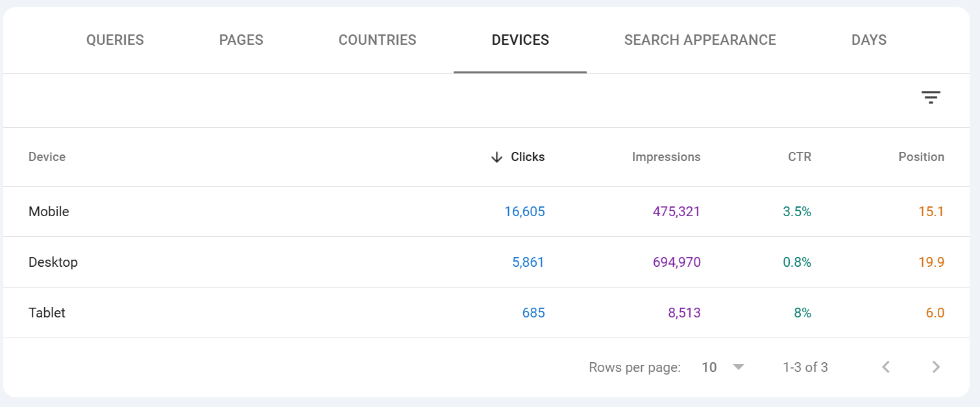
Task: Open the Days tab
Action: click(868, 40)
